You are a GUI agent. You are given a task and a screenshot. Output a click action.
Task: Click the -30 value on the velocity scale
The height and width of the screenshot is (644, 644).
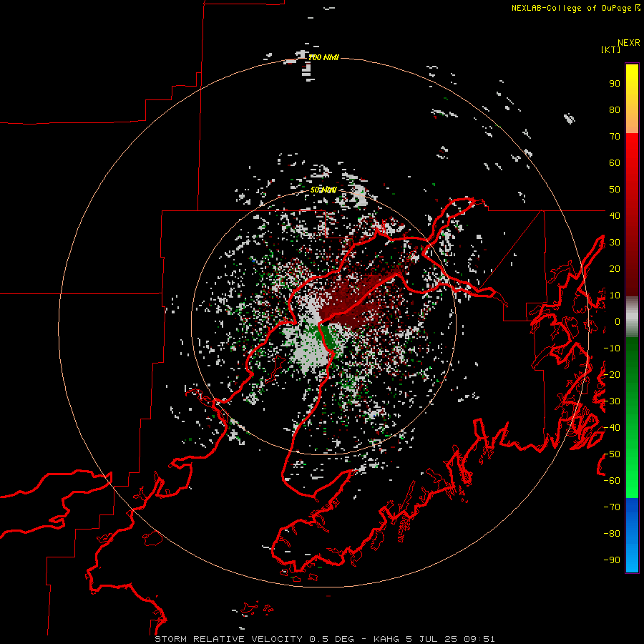pyautogui.click(x=612, y=401)
